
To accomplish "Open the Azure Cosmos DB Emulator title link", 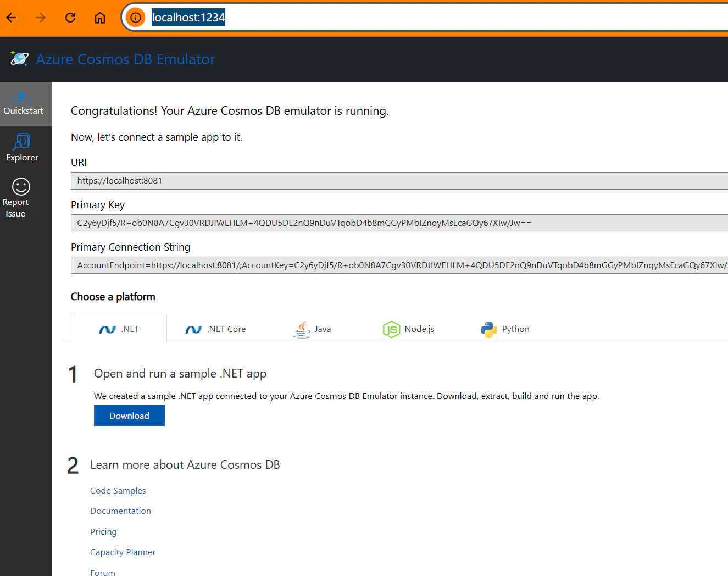I will pyautogui.click(x=125, y=59).
